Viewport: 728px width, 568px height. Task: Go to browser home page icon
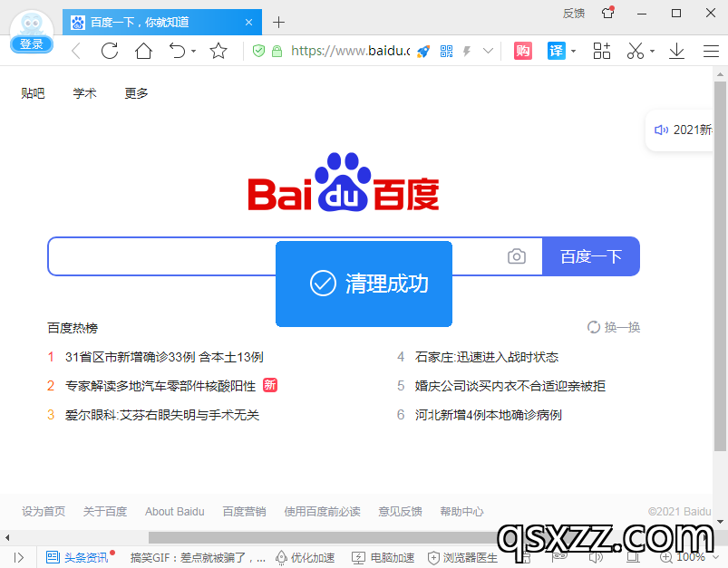coord(143,51)
